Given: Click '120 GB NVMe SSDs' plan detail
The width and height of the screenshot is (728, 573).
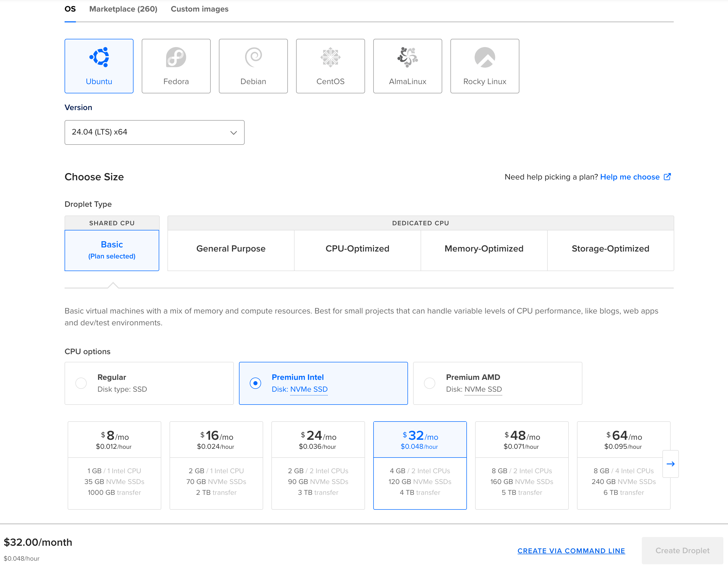Looking at the screenshot, I should click(420, 482).
